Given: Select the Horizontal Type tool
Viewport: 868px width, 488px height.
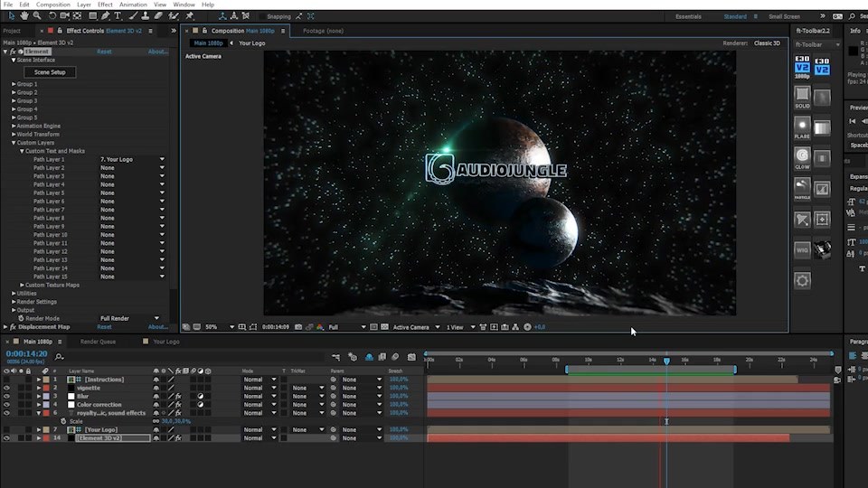Looking at the screenshot, I should pos(118,16).
